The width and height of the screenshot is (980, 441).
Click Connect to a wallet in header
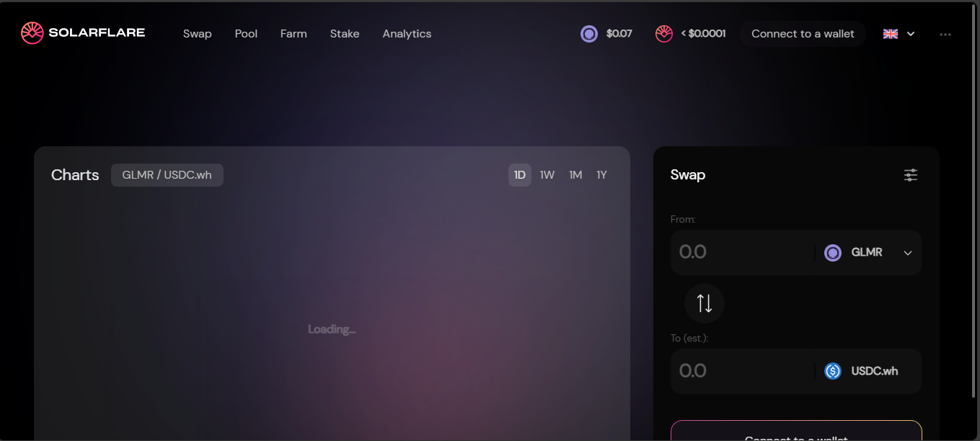(x=803, y=34)
